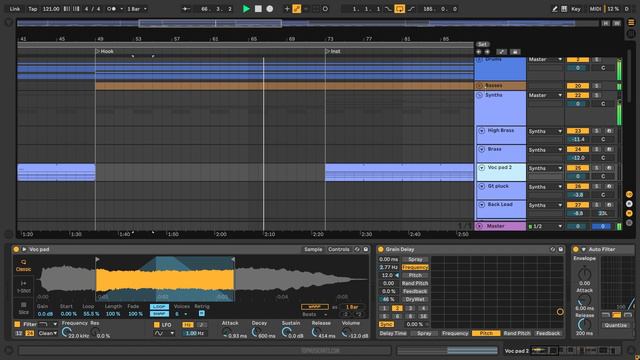This screenshot has width=640, height=360.
Task: Fold the Brass track
Action: [x=482, y=149]
